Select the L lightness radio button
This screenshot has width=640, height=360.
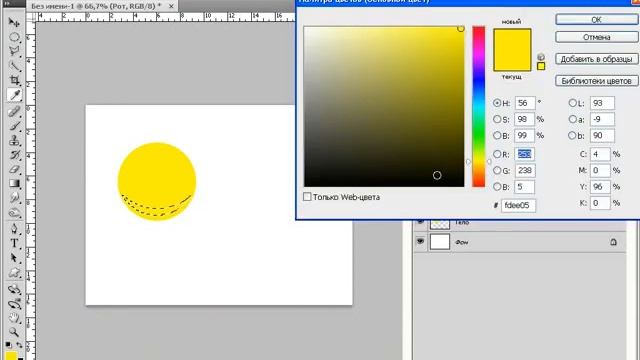pyautogui.click(x=572, y=103)
